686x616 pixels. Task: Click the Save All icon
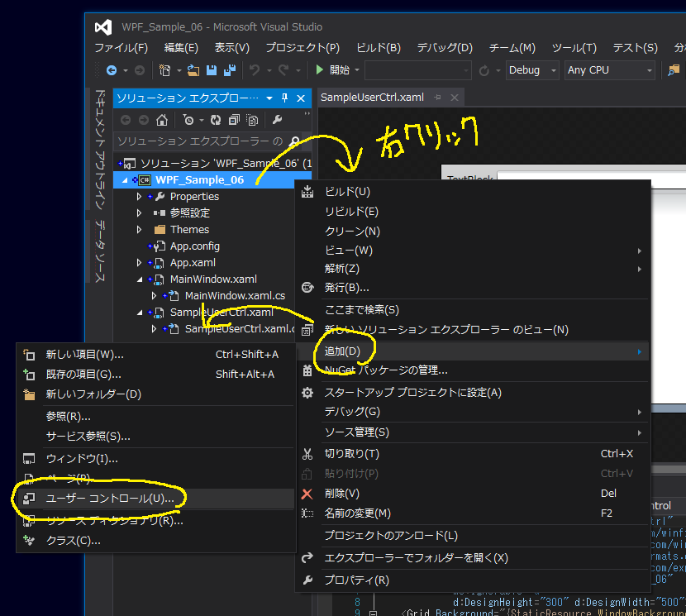tap(230, 70)
